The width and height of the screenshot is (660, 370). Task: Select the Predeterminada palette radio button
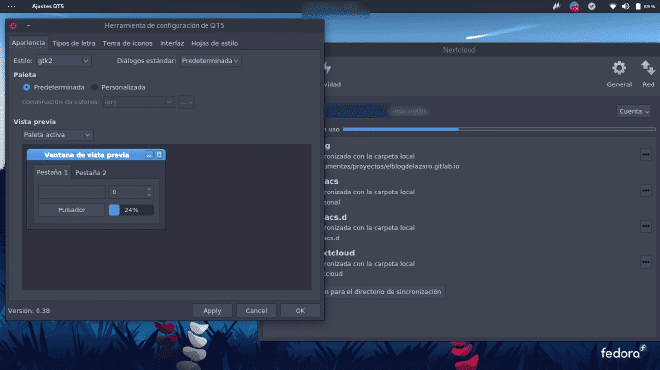pos(27,87)
